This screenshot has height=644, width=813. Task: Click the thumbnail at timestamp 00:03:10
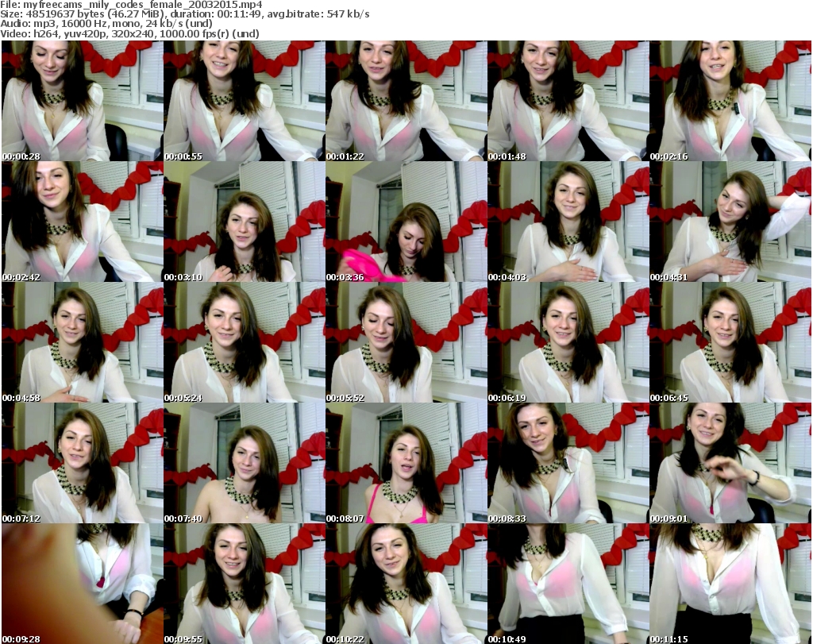click(245, 222)
